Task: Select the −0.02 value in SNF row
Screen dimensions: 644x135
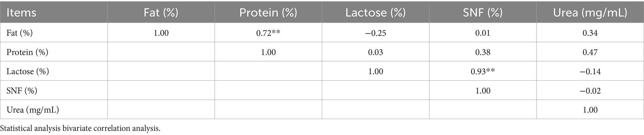Action: [590, 91]
